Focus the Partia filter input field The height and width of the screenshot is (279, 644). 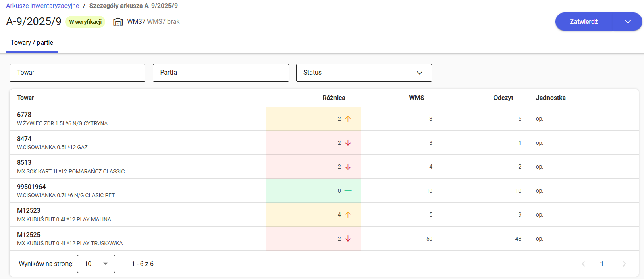tap(220, 73)
